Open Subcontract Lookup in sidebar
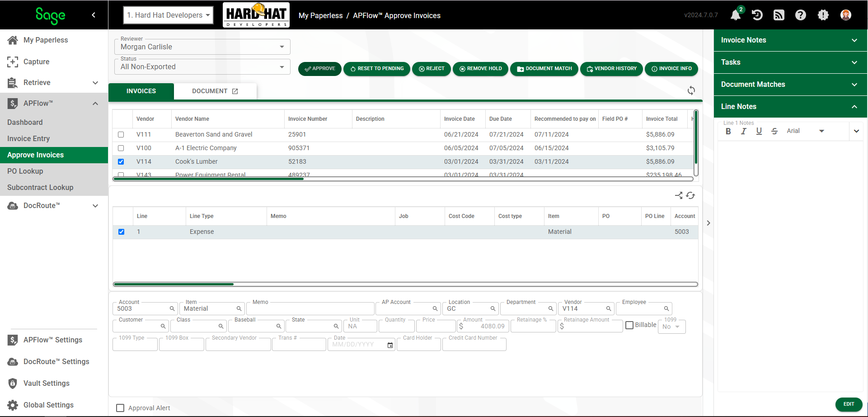Viewport: 868px width, 417px height. 40,187
